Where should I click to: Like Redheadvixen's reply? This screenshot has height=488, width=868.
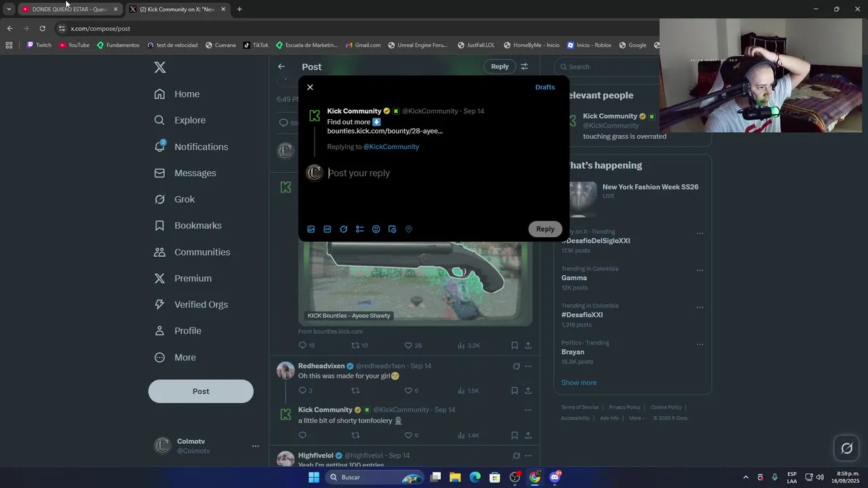[x=408, y=390]
